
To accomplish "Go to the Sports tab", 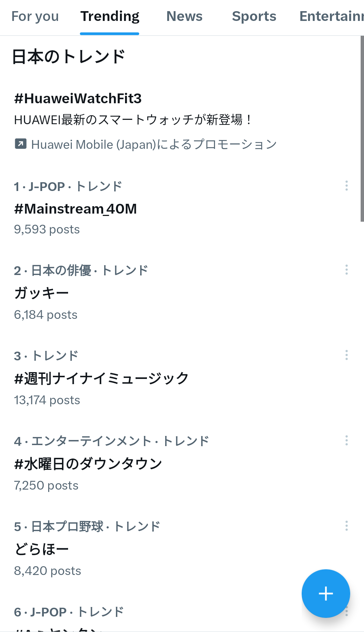I will point(254,16).
